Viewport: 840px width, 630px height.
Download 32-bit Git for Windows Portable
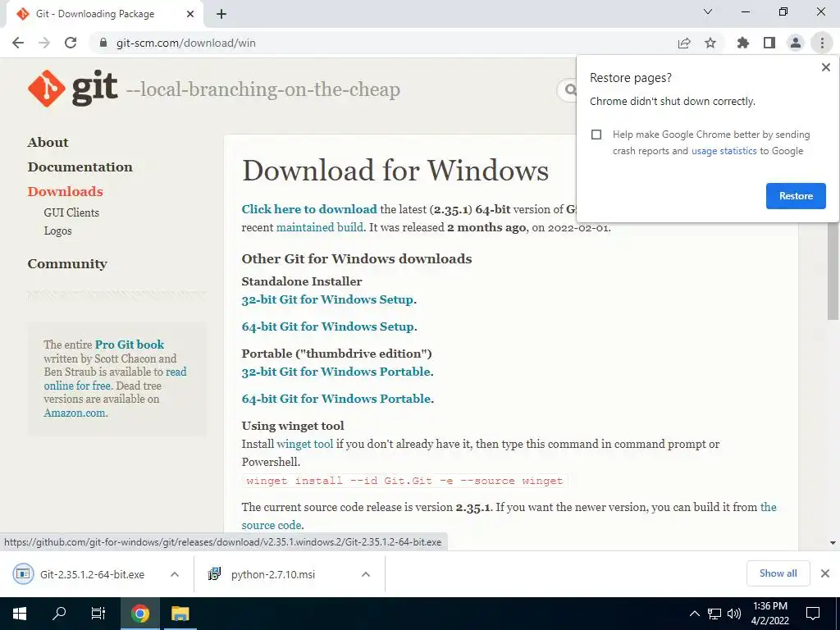coord(336,372)
